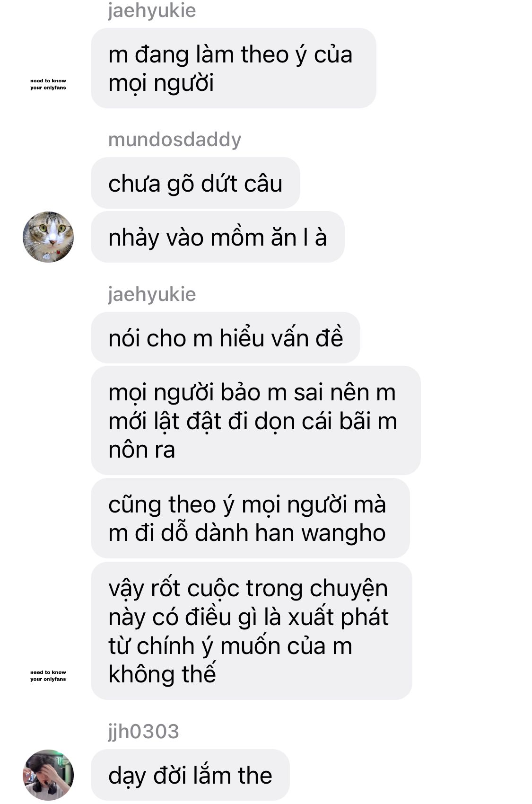Viewport: 532px width, 804px height.
Task: Tap the lower 'need to know your onlyfans' avatar
Action: click(48, 676)
